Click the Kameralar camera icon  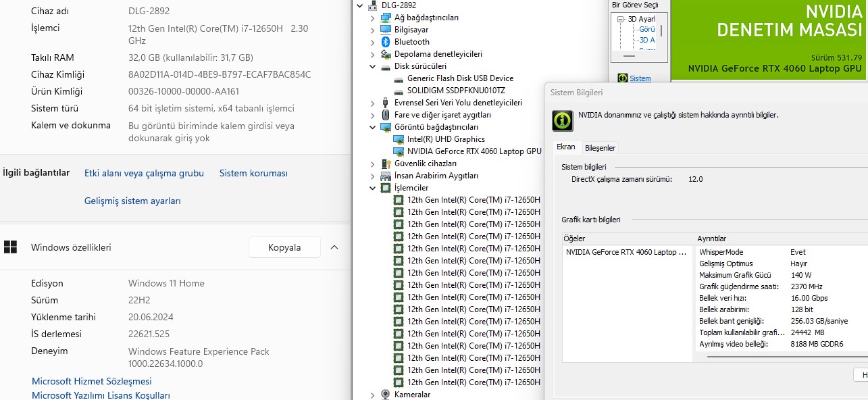pyautogui.click(x=386, y=395)
